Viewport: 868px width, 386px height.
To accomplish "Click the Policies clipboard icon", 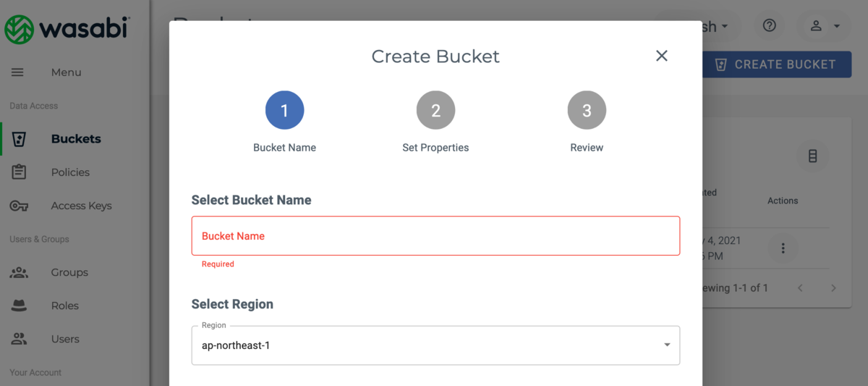I will pos(19,172).
